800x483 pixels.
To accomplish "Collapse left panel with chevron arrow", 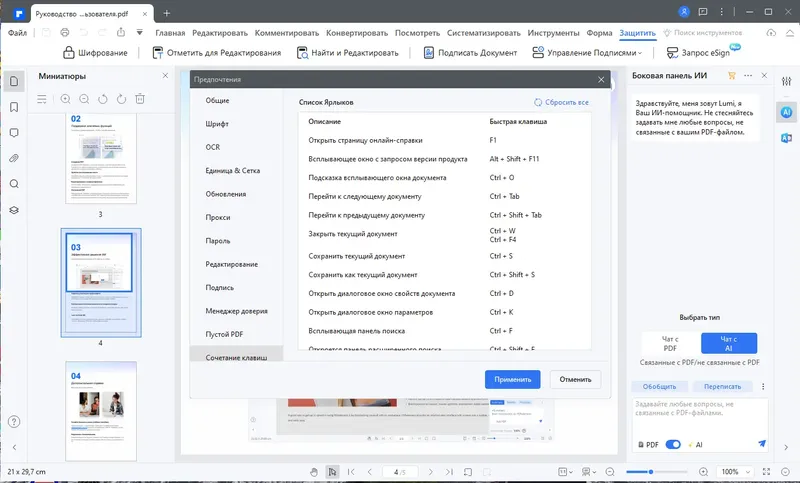I will coord(14,447).
